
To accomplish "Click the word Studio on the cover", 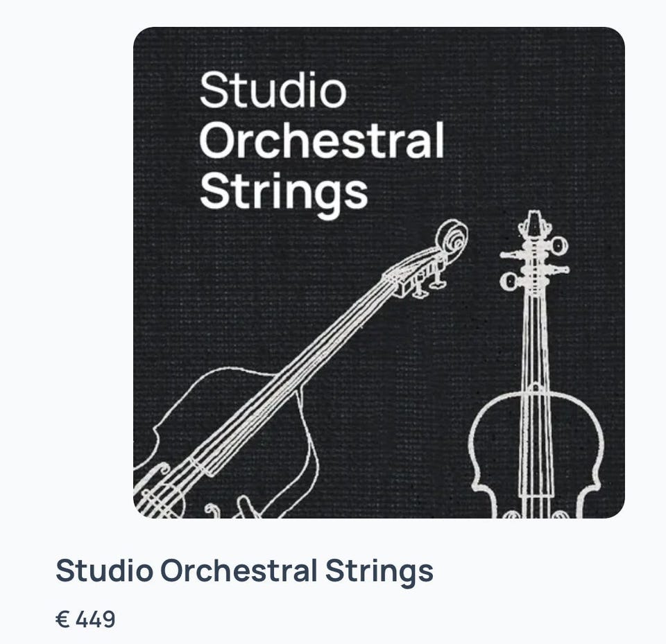I will tap(273, 89).
